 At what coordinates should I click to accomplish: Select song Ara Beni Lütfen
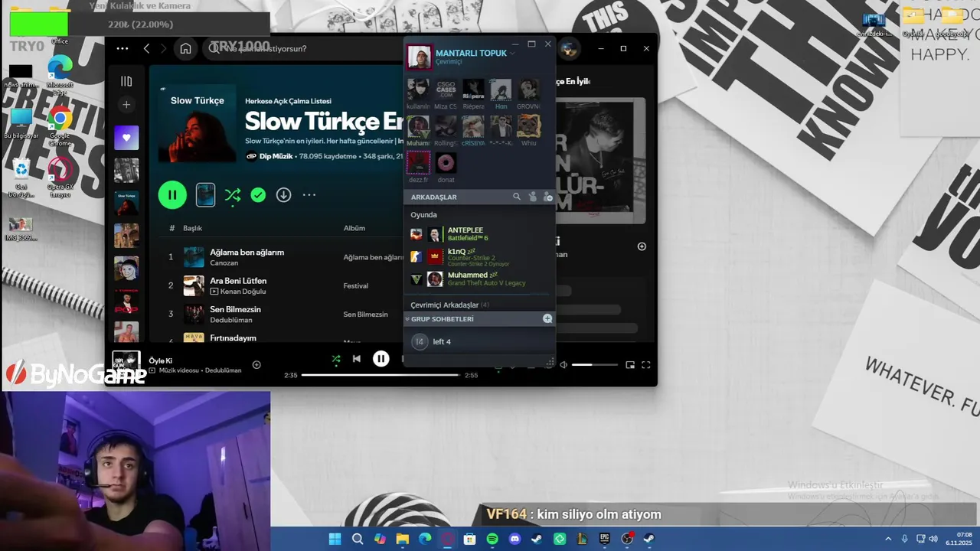(x=238, y=281)
